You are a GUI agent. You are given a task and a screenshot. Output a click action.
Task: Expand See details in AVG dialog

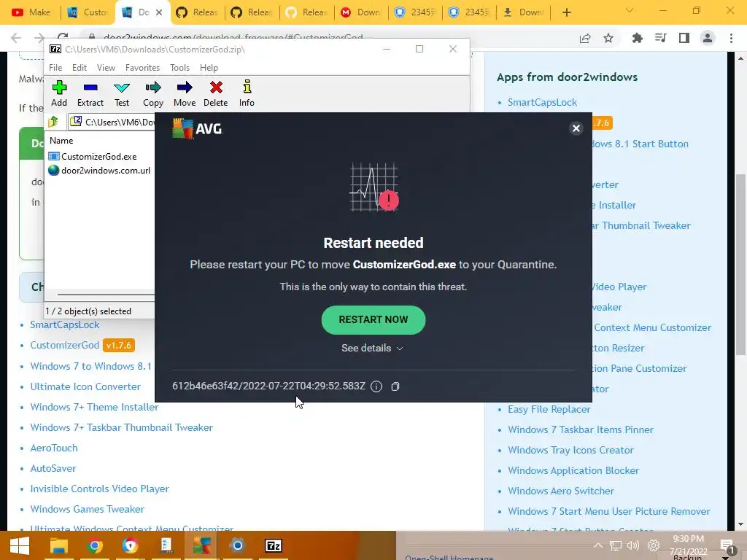pyautogui.click(x=373, y=348)
